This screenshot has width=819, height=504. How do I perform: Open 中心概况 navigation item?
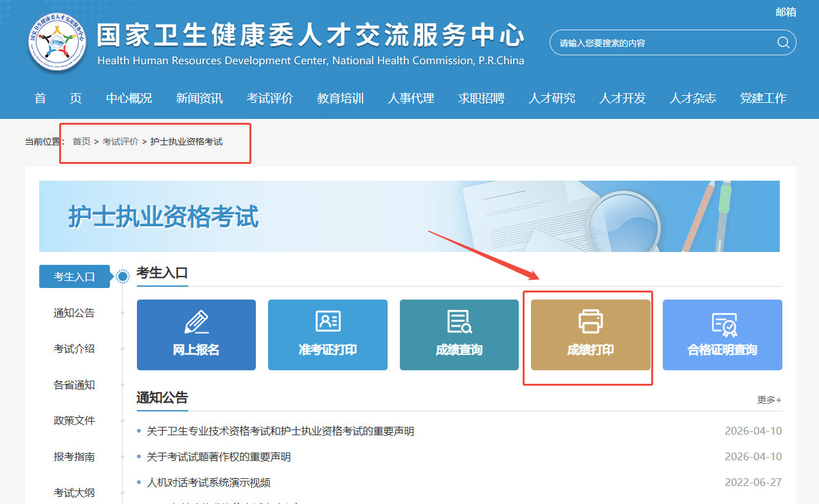tap(129, 98)
